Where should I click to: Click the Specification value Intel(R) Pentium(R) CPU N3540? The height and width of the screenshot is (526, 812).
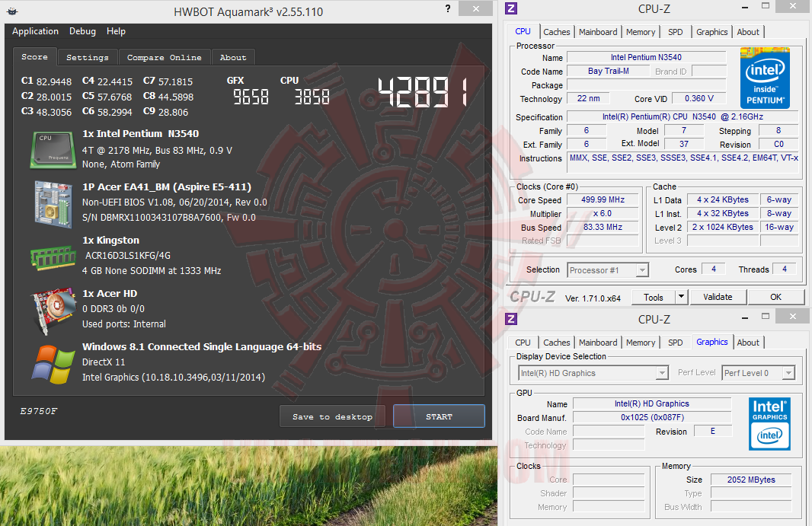click(683, 117)
